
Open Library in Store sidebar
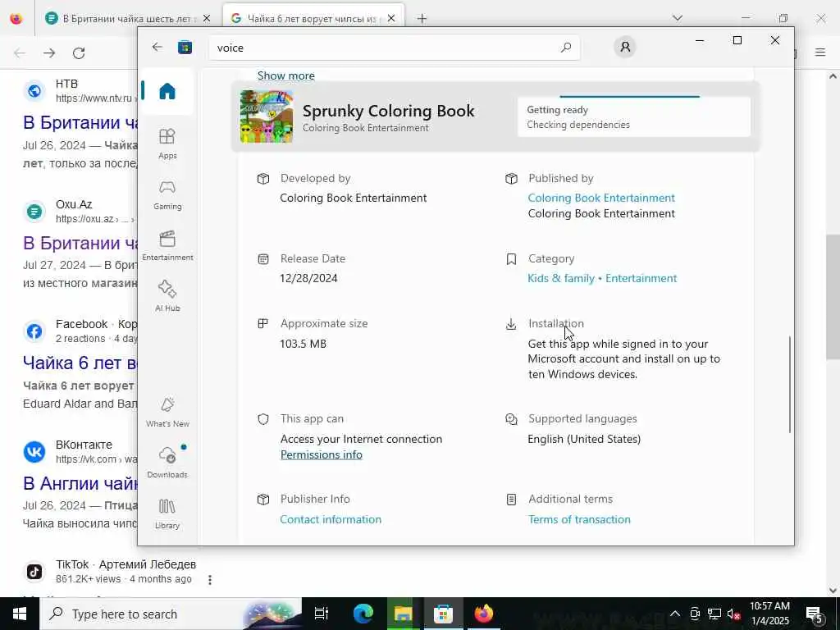[x=167, y=514]
